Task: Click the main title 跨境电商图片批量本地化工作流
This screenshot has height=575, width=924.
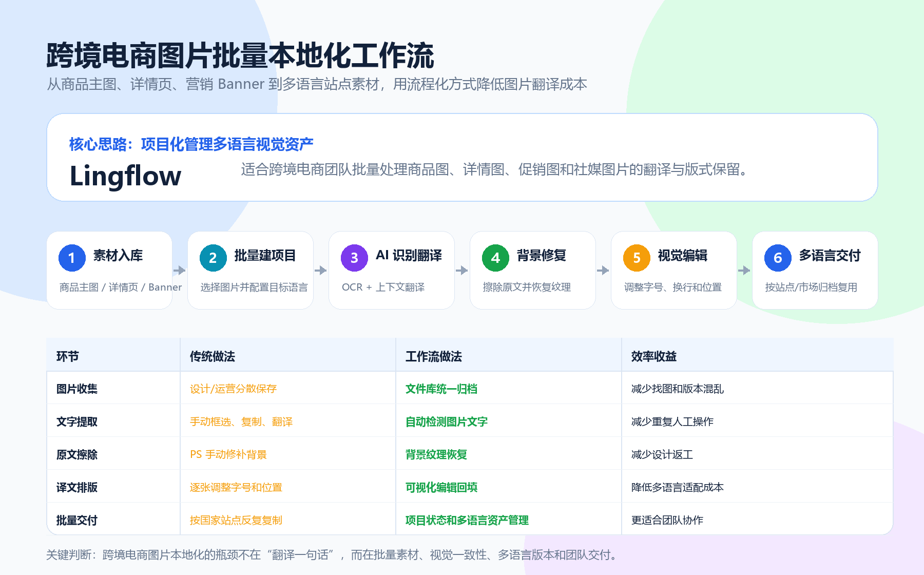Action: click(240, 55)
